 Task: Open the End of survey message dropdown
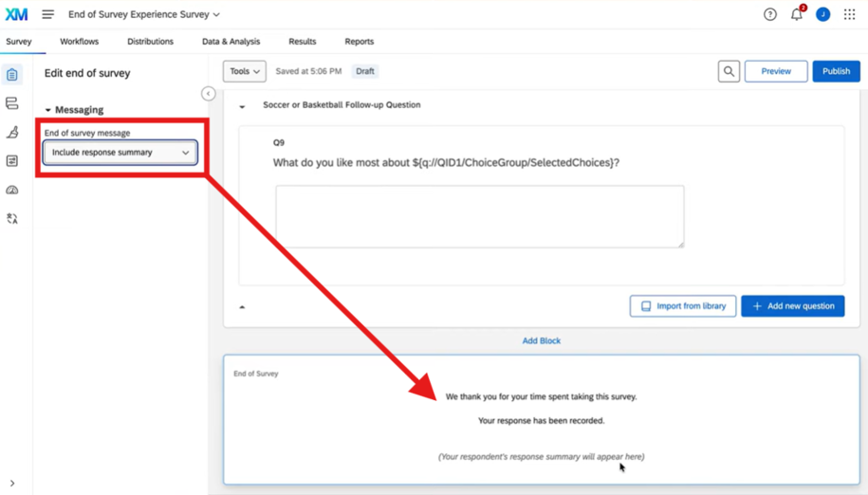(120, 153)
